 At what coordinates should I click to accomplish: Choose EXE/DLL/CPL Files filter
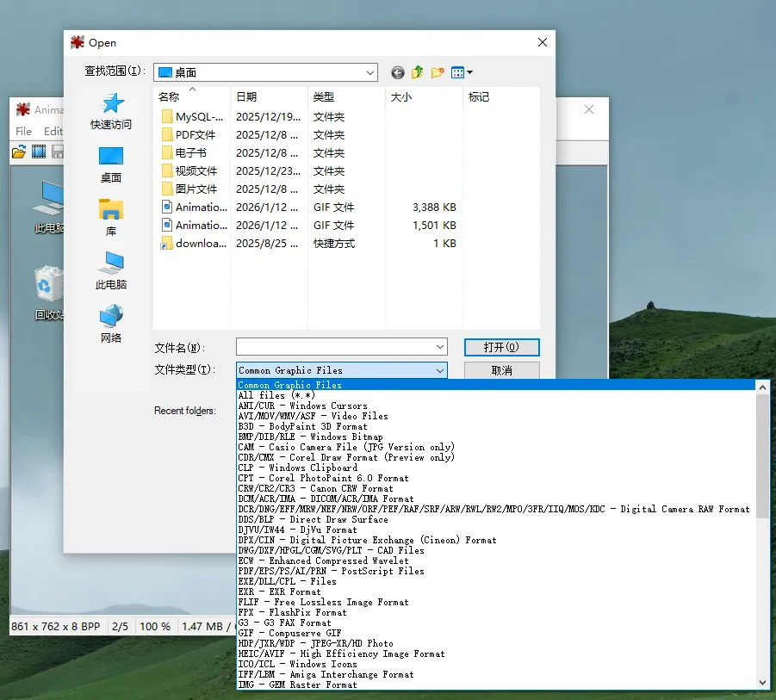tap(496, 582)
